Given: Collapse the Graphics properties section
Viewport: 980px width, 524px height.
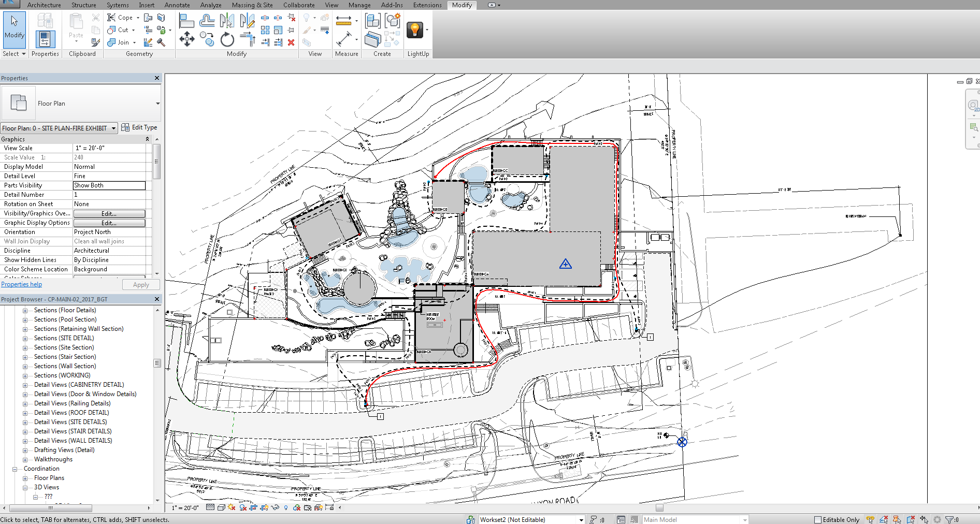Looking at the screenshot, I should [x=148, y=139].
